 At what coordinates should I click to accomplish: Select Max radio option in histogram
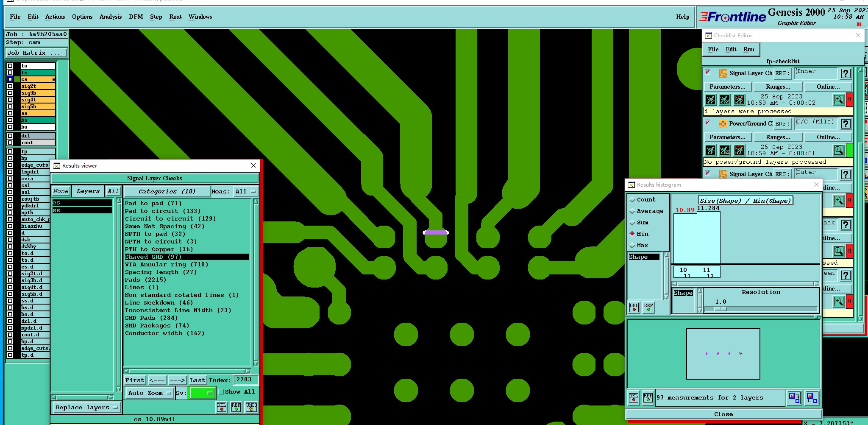tap(632, 246)
